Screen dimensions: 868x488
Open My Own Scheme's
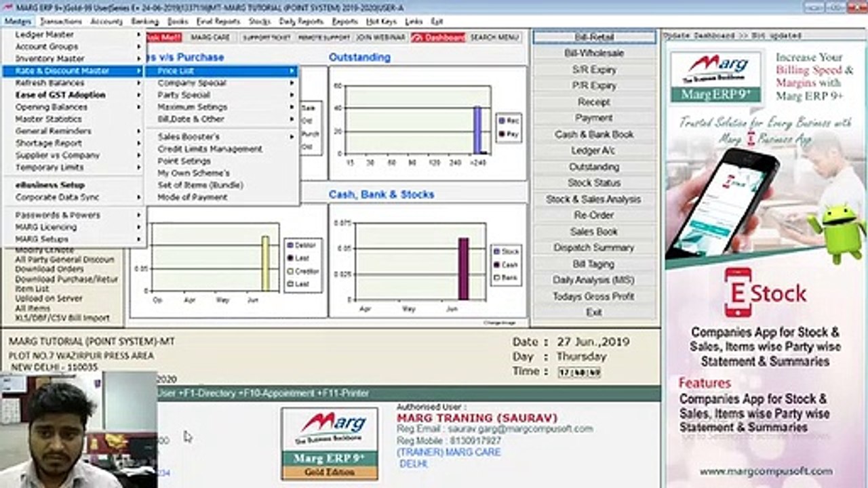click(222, 173)
